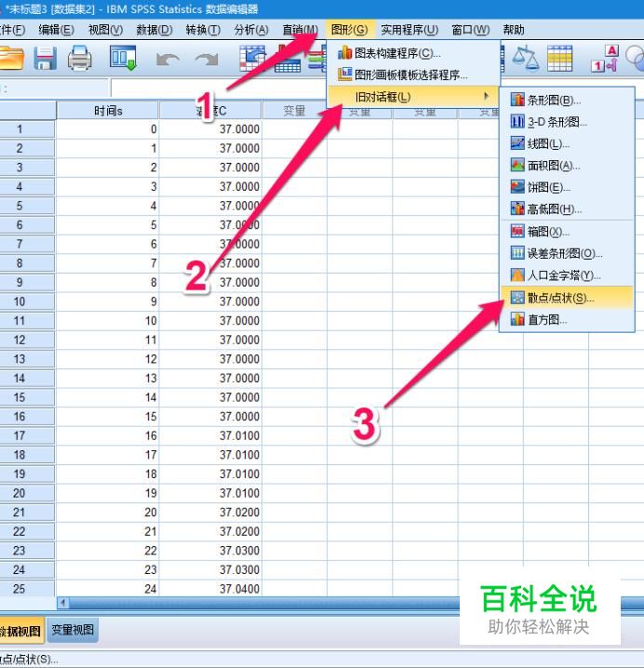This screenshot has width=644, height=668.
Task: Click the Weight cases scales icon
Action: [526, 58]
